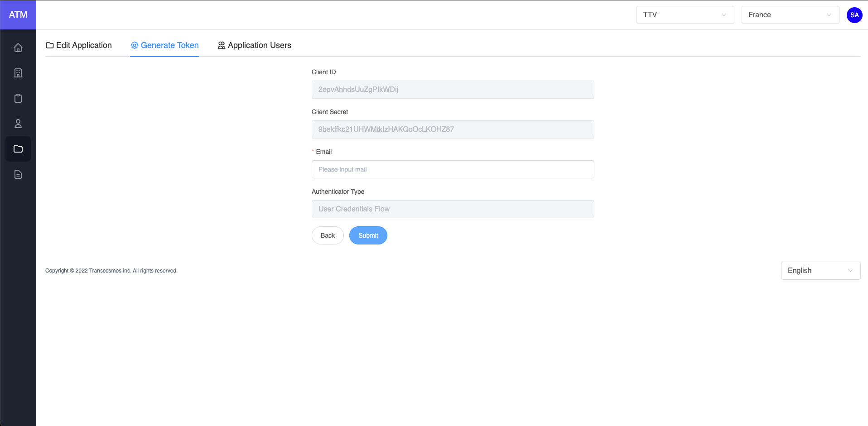Click the Back button
868x426 pixels.
point(328,235)
